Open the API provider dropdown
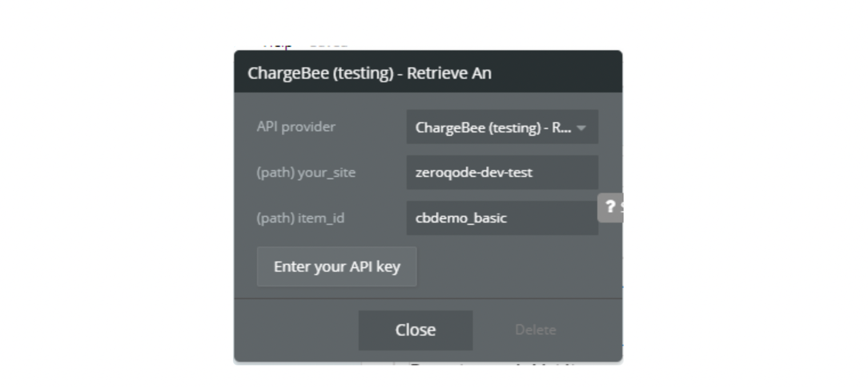 click(502, 127)
